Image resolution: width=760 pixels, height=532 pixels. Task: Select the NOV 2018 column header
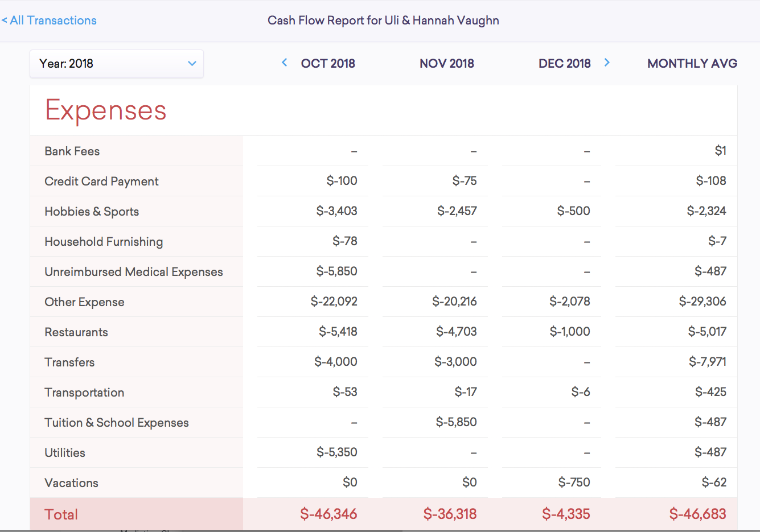click(x=447, y=63)
